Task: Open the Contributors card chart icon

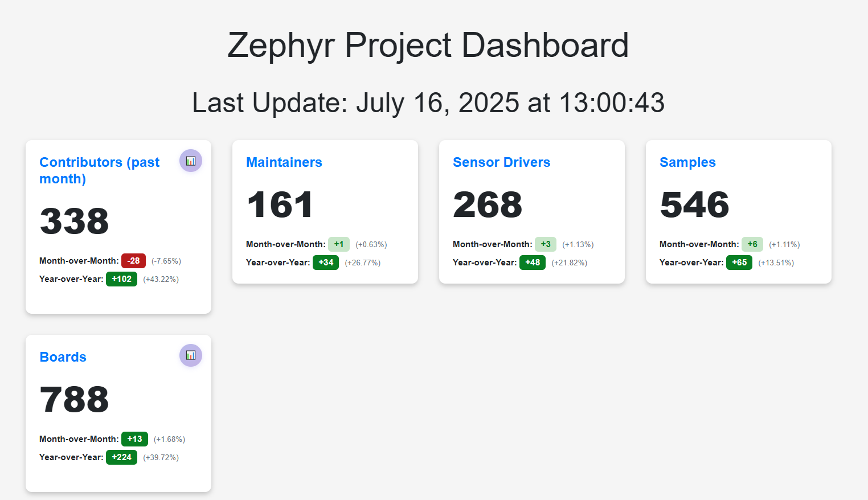Action: pyautogui.click(x=191, y=161)
